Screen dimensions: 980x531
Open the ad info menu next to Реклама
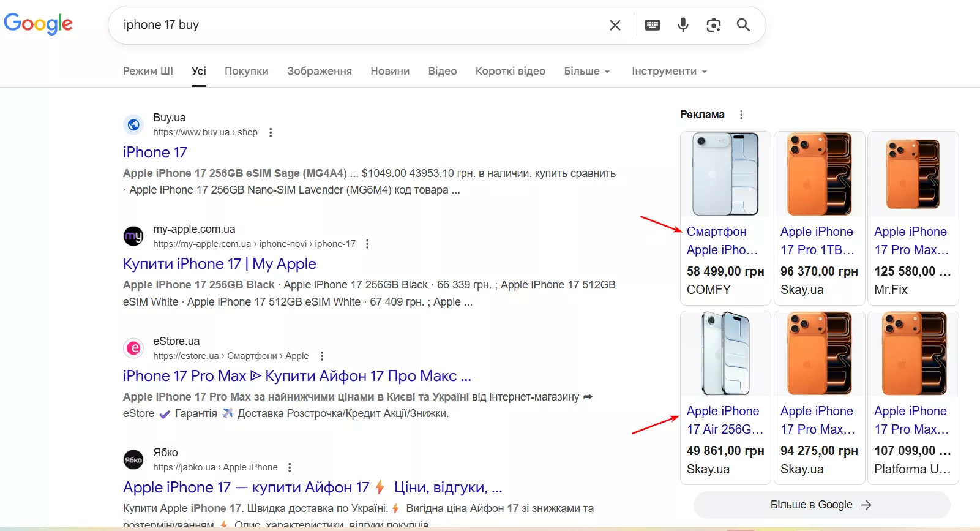[x=741, y=115]
